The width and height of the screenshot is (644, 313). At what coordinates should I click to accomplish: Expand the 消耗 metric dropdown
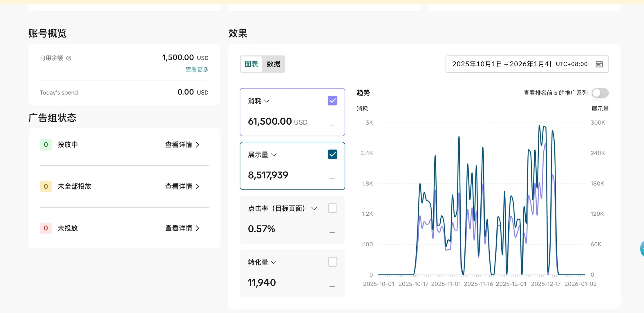(267, 101)
